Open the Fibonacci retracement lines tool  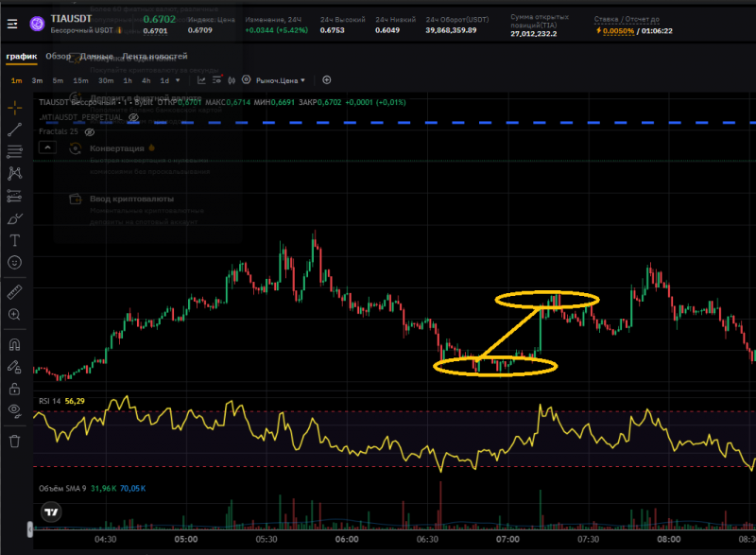(x=14, y=151)
